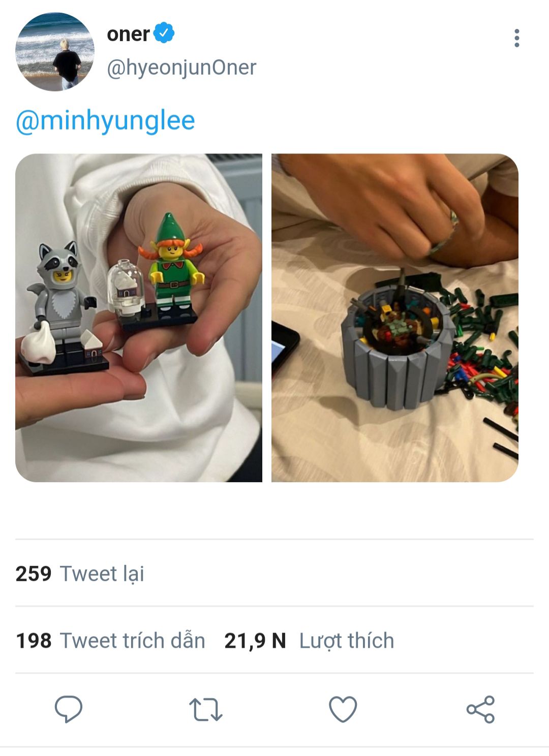549x756 pixels.
Task: Open oner's beach profile avatar
Action: 55,52
